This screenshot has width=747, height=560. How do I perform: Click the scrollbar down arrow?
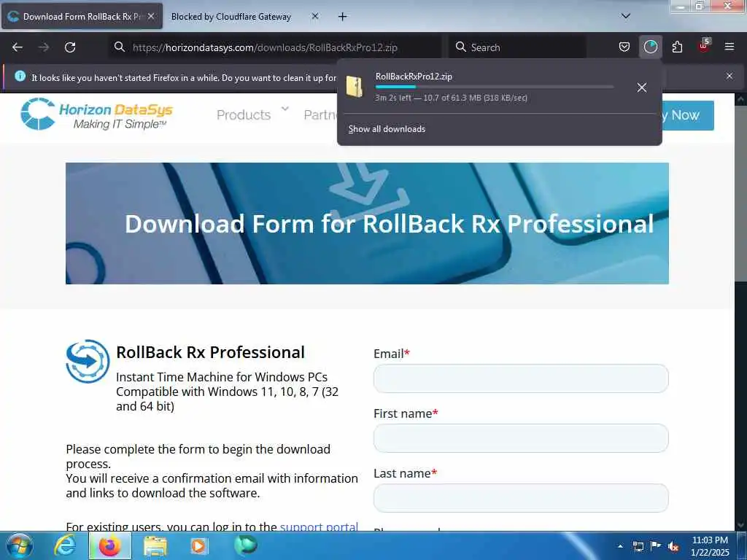(741, 525)
